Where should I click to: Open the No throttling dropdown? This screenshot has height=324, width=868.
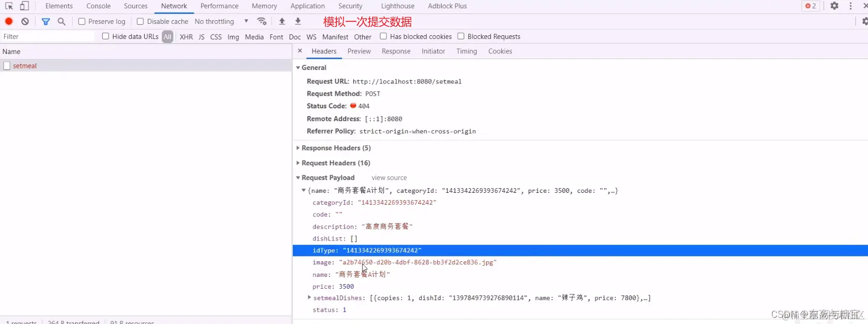[x=222, y=21]
